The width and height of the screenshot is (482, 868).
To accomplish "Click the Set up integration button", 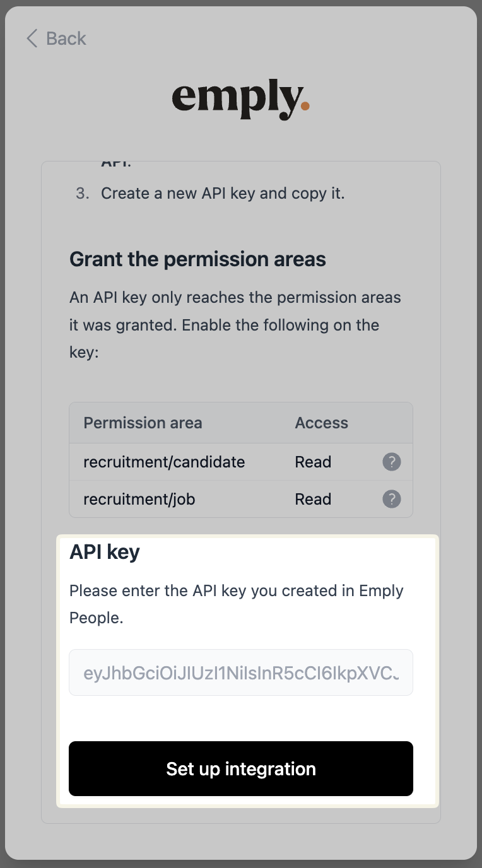I will point(241,768).
